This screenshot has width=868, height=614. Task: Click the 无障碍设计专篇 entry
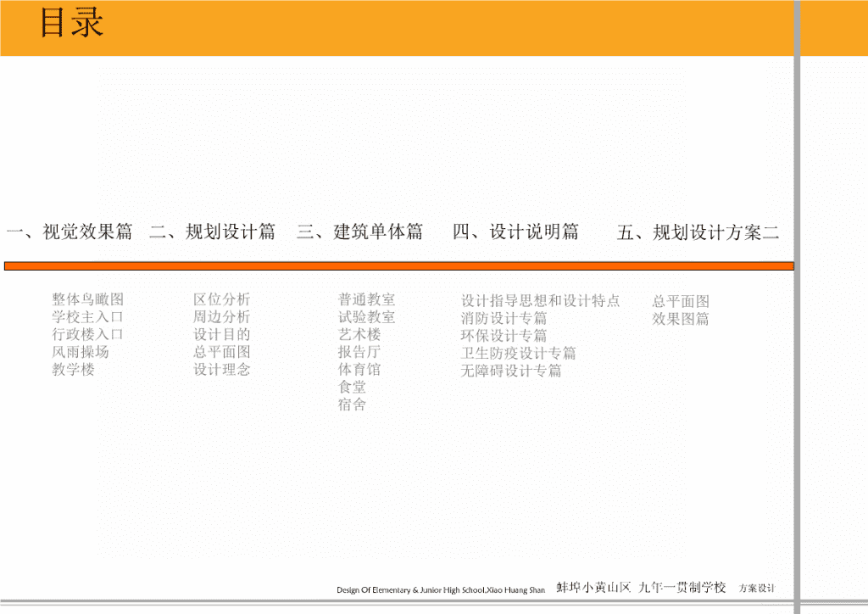(511, 371)
